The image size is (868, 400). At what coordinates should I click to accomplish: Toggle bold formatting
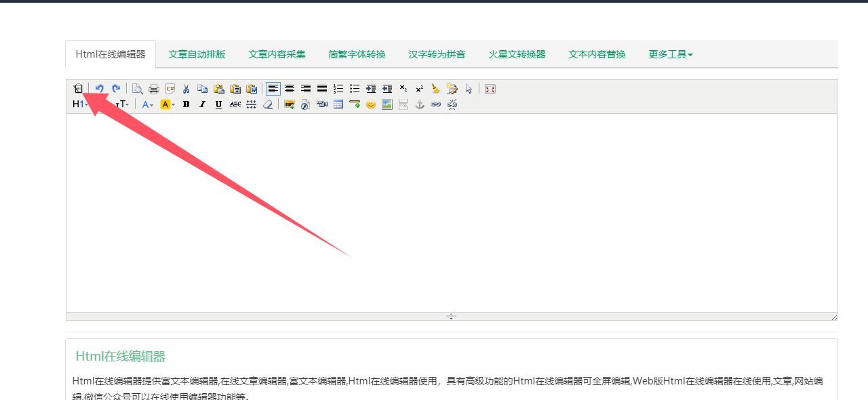pyautogui.click(x=185, y=104)
